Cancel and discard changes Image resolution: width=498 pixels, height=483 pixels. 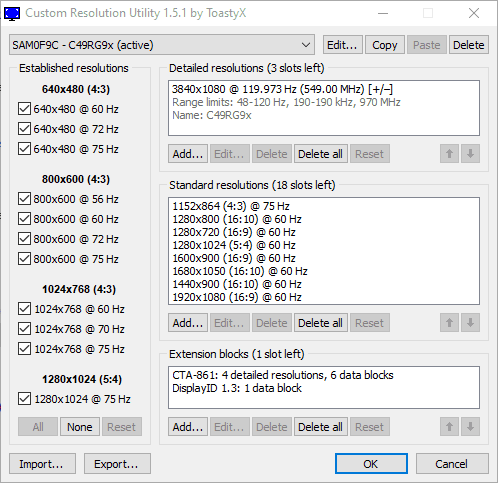point(452,464)
